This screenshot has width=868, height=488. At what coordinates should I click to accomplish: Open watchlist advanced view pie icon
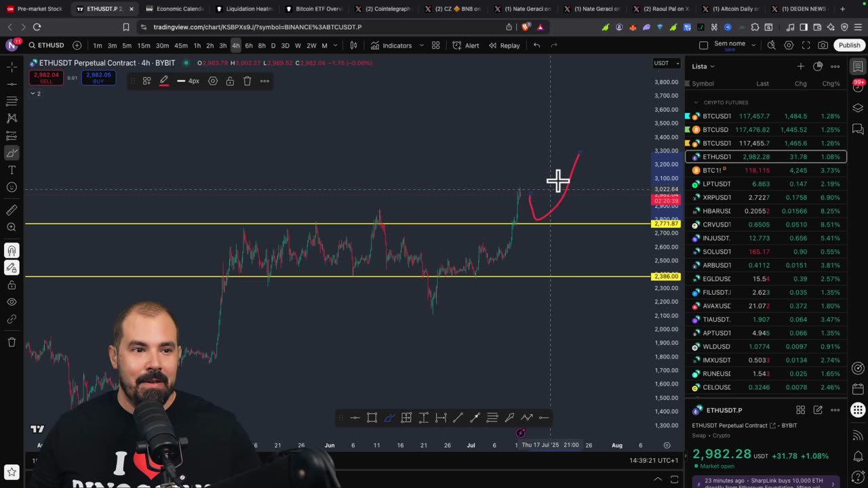818,66
